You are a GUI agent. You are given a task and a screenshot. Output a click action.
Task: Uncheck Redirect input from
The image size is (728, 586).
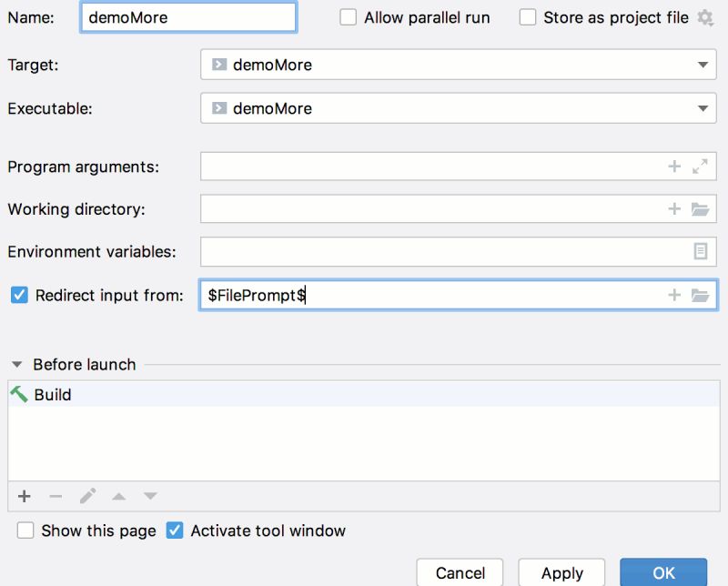(x=20, y=294)
